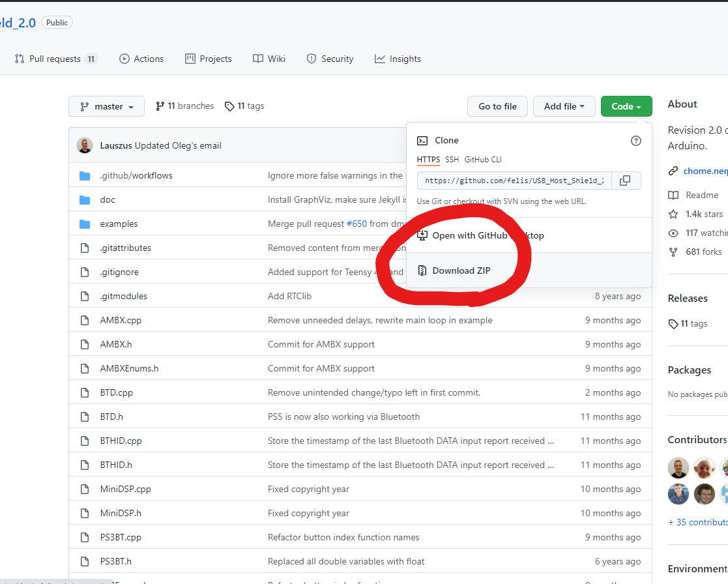Open the Readme link in About
The width and height of the screenshot is (728, 584).
tap(701, 195)
